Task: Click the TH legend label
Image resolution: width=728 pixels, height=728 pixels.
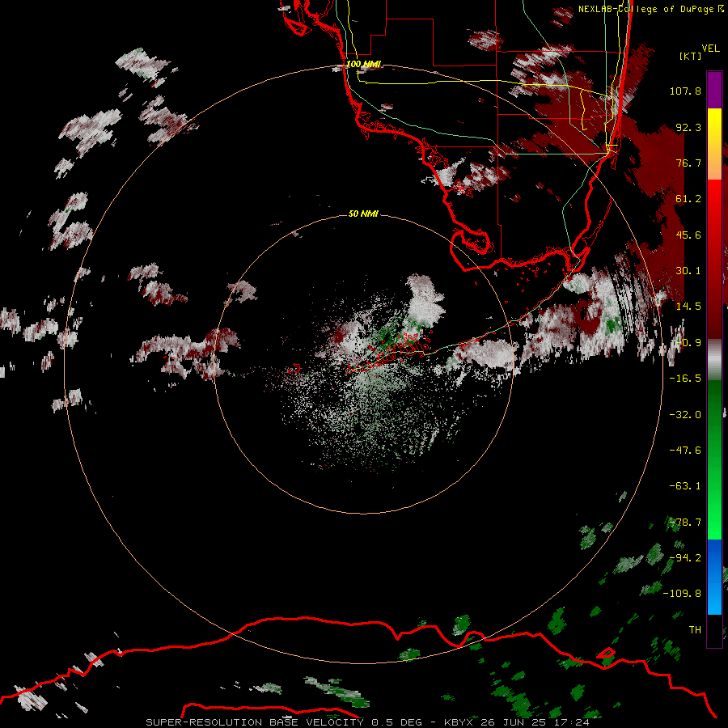Action: click(x=695, y=630)
